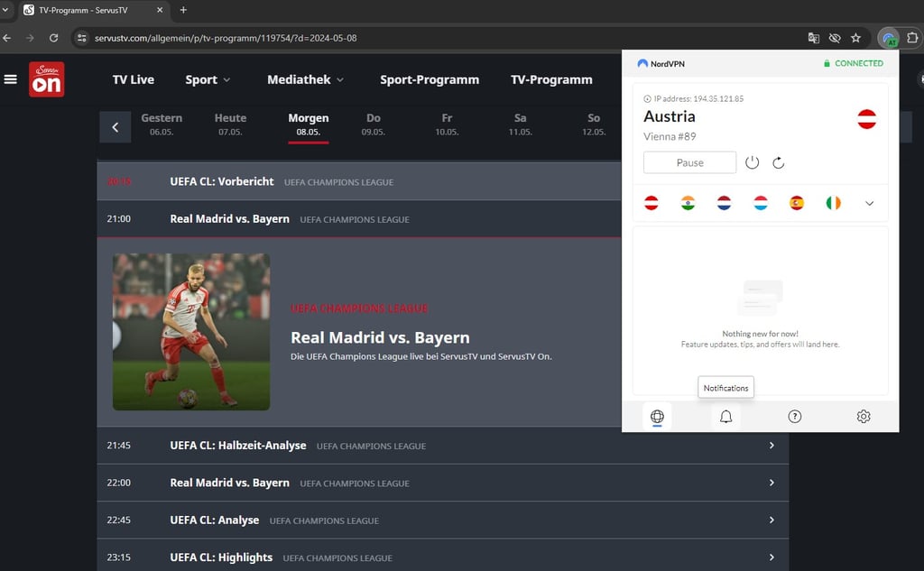Click the translate page icon
Viewport: 924px width, 571px height.
click(x=814, y=38)
